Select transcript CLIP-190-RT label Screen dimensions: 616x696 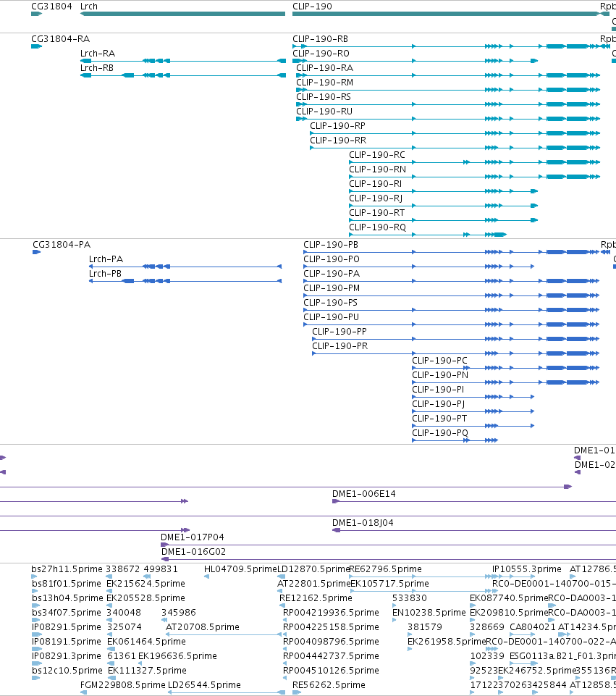[376, 213]
